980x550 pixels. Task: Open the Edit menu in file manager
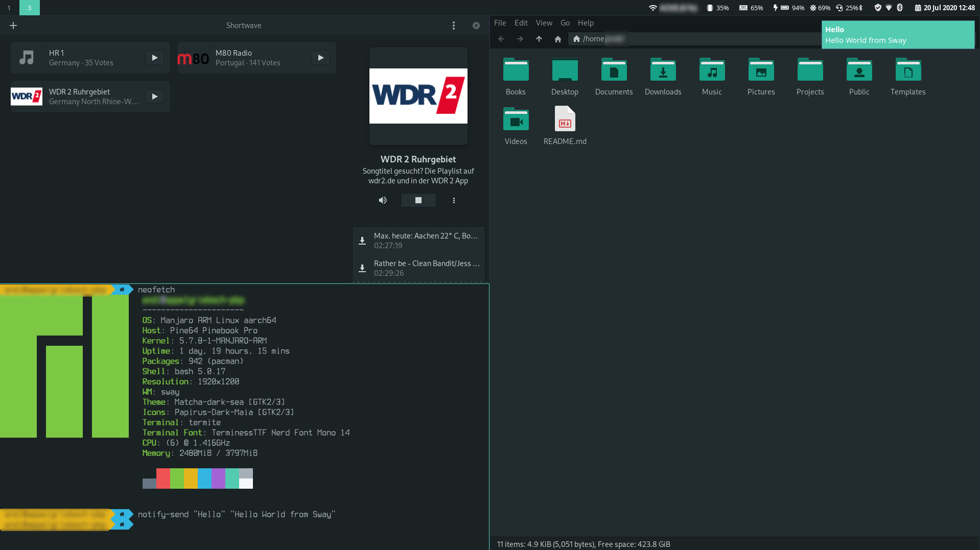pyautogui.click(x=521, y=23)
